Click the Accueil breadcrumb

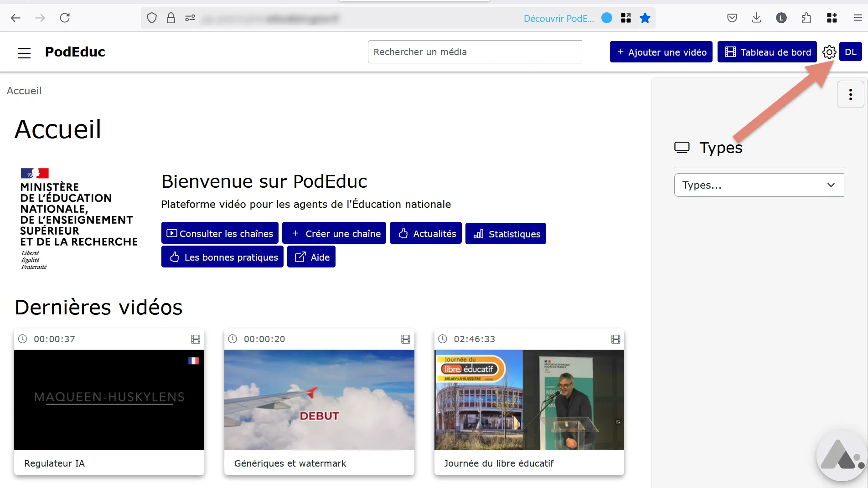[x=24, y=91]
